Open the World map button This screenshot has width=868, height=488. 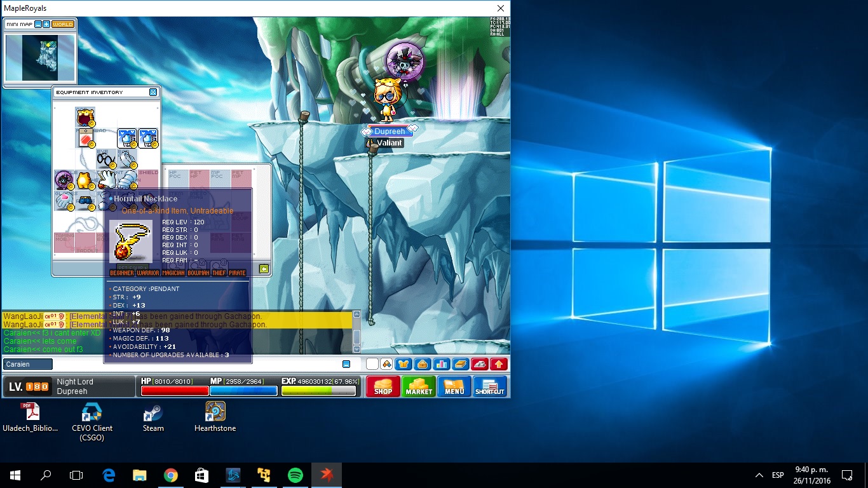click(63, 24)
